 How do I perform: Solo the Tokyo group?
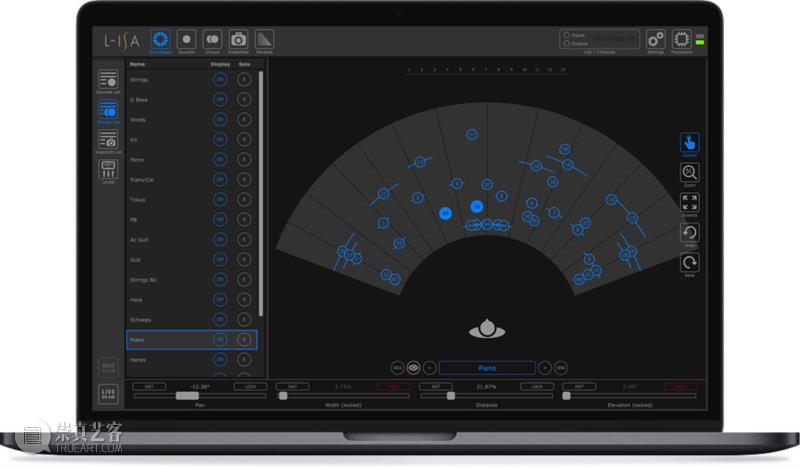tap(244, 199)
